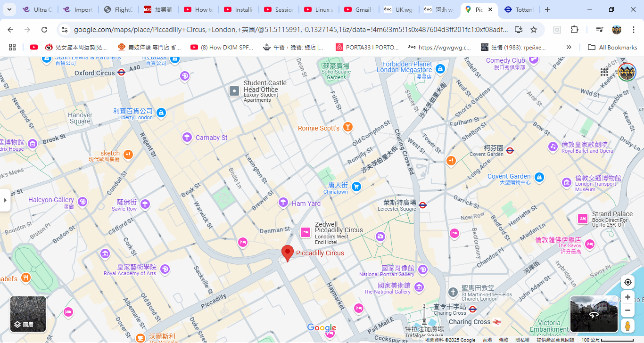Screen dimensions: 644x343
Task: Bookmark this page with star icon
Action: click(x=534, y=30)
